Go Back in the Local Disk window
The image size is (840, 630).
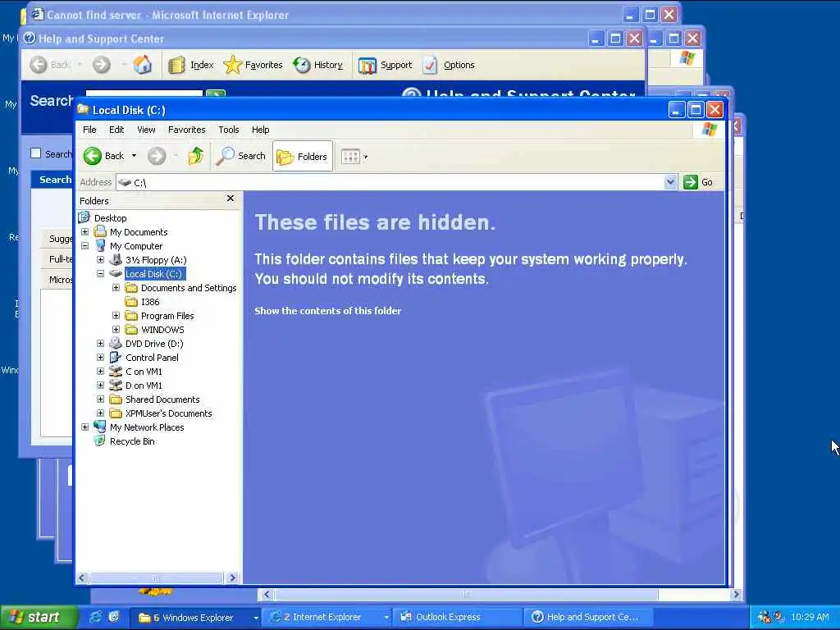pos(104,156)
